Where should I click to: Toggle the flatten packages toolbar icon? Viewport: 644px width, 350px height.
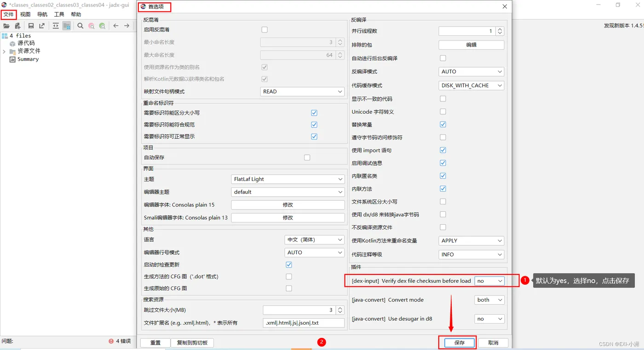tap(67, 26)
